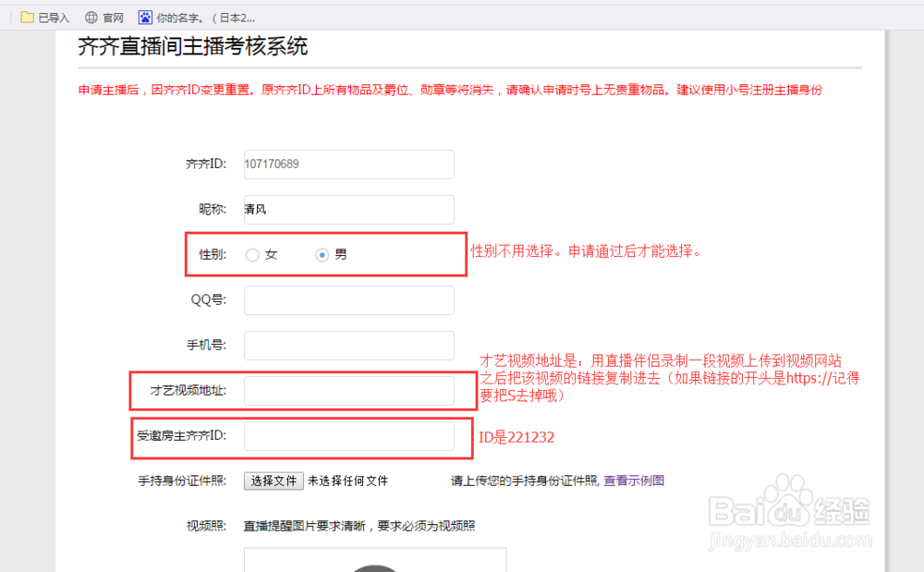Toggle the currently selected gender option

[321, 254]
